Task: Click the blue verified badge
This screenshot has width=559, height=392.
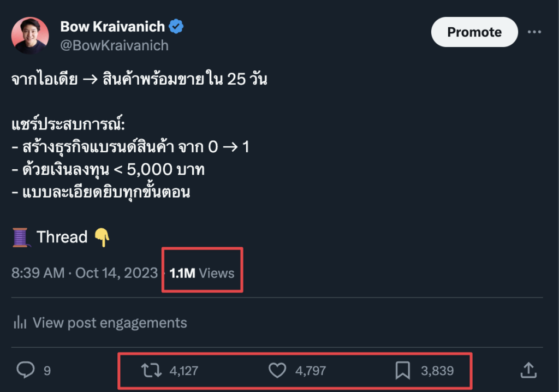Action: (176, 26)
